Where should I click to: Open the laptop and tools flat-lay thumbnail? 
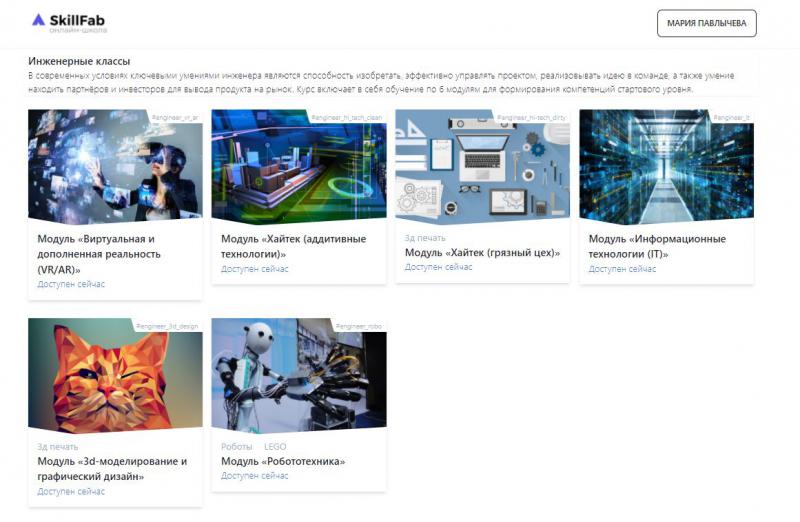click(x=483, y=167)
